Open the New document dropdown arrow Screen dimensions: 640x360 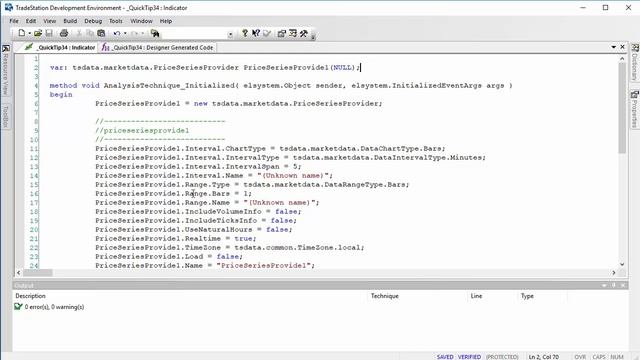(x=29, y=33)
